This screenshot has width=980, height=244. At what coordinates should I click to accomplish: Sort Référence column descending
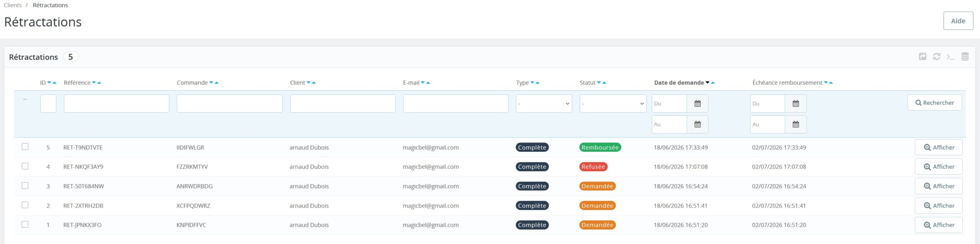[x=94, y=83]
